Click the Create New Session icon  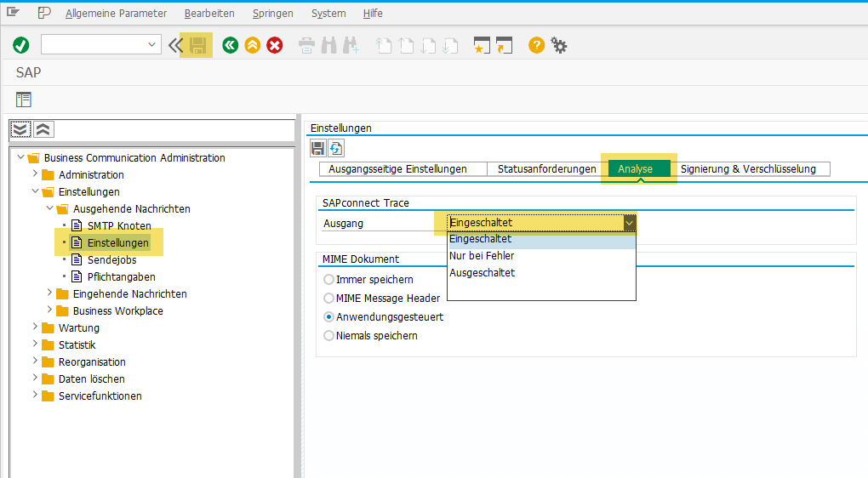click(482, 45)
